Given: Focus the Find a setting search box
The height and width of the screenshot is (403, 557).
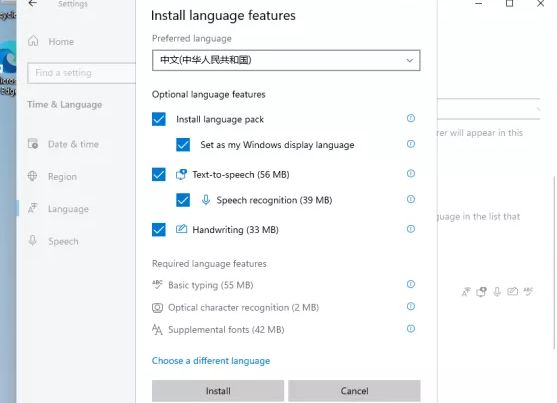Looking at the screenshot, I should pyautogui.click(x=81, y=73).
